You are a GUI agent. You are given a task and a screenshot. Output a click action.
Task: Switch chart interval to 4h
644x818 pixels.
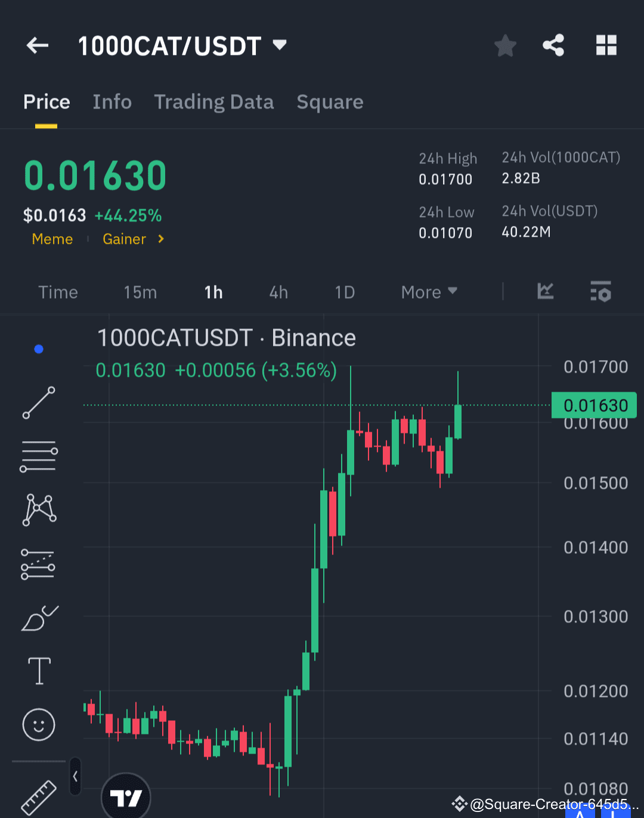pos(278,292)
